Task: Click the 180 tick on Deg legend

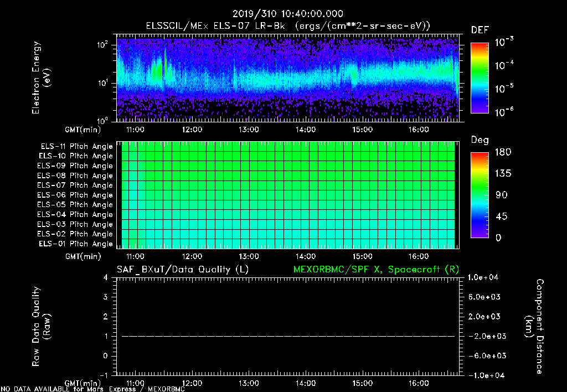Action: (503, 152)
